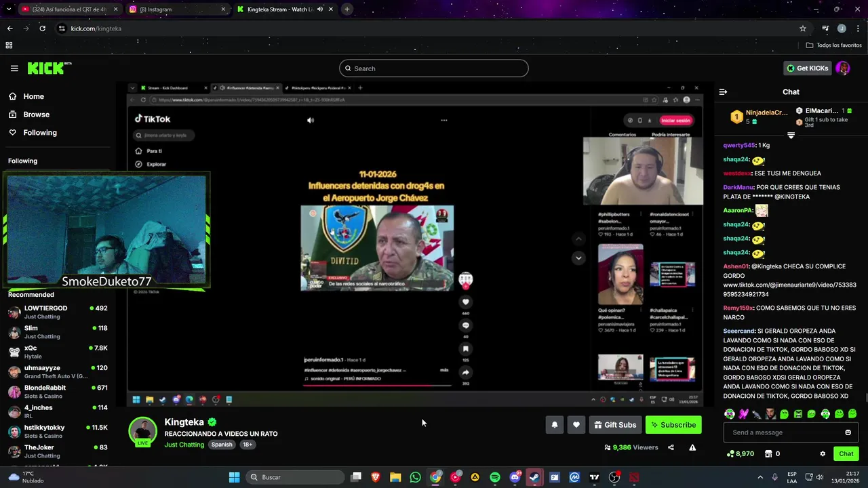This screenshot has height=488, width=868.
Task: Open recommended channel hstikkytokky
Action: coord(58,432)
